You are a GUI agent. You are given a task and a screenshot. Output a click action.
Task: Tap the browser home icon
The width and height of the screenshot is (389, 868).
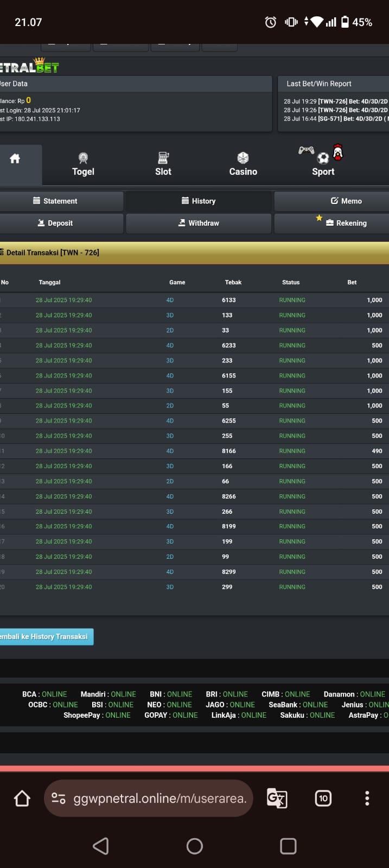click(22, 798)
